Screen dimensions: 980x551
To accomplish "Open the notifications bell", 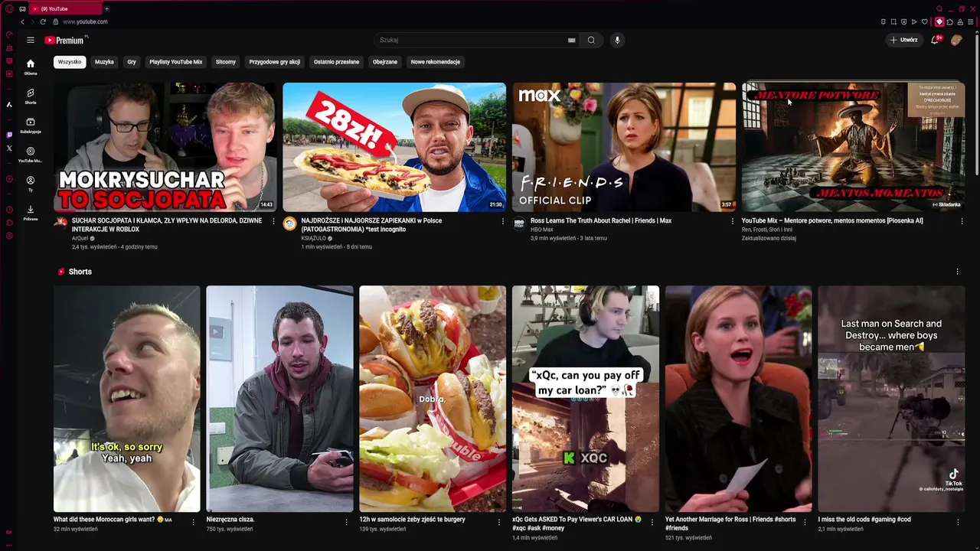I will pyautogui.click(x=935, y=40).
